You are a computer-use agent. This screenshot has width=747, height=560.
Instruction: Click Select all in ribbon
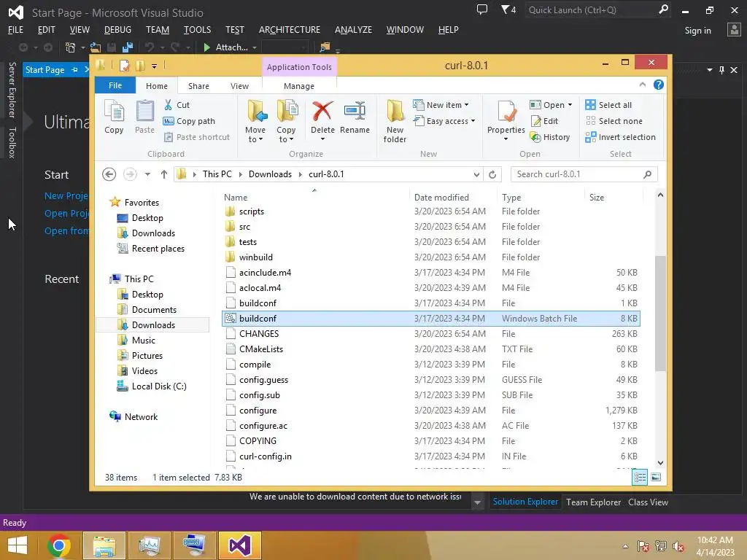click(x=608, y=105)
